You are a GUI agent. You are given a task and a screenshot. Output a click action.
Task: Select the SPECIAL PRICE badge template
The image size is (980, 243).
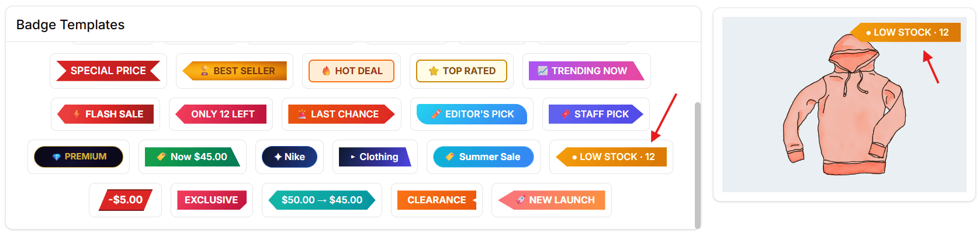(108, 71)
